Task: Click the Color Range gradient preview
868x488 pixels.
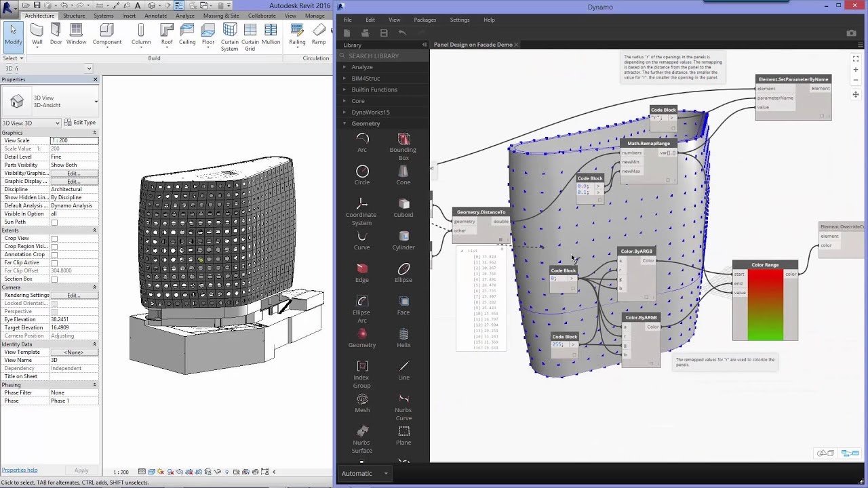Action: 765,305
